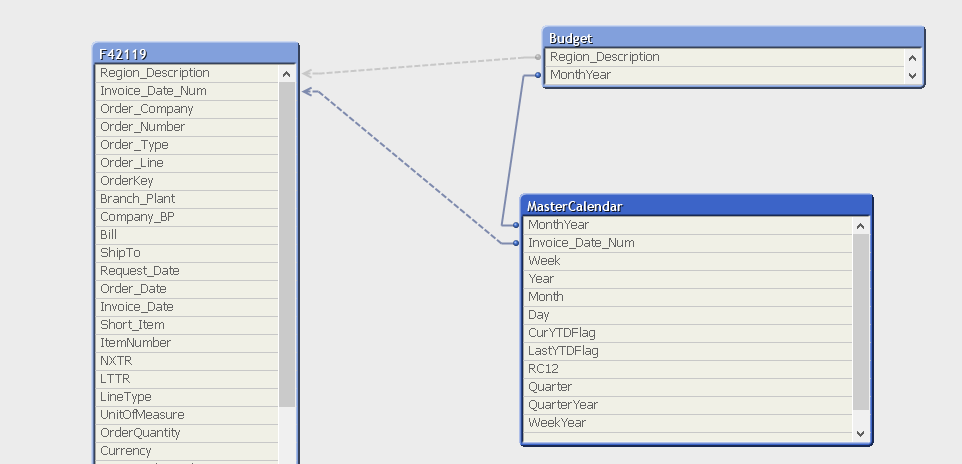Viewport: 962px width, 464px height.
Task: Select the OrderKey field
Action: point(187,181)
